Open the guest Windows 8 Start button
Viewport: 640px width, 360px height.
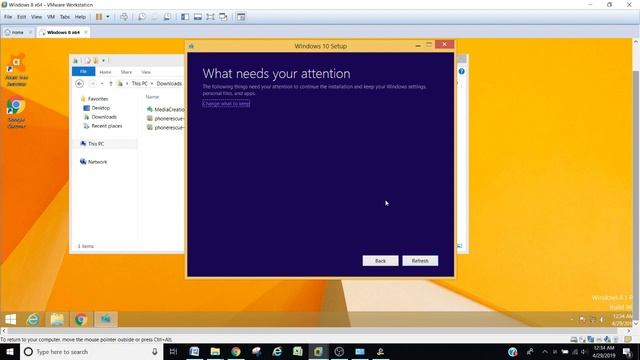coord(11,319)
